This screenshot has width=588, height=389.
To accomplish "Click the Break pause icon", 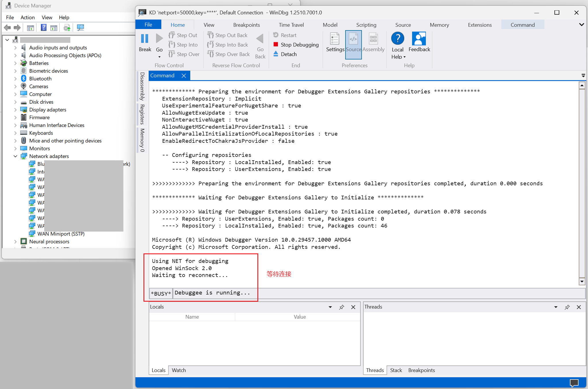I will (145, 38).
